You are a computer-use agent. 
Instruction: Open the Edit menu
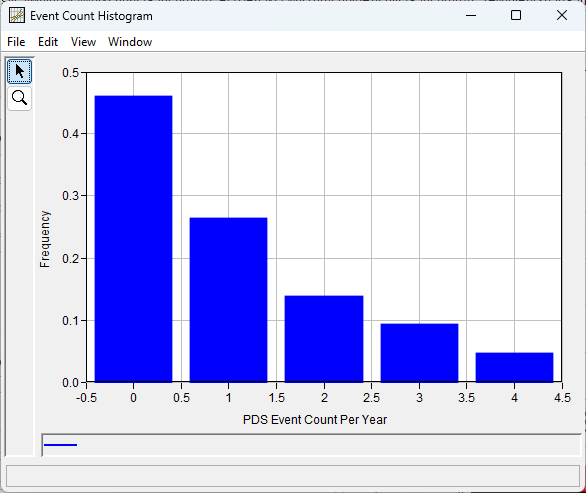click(48, 42)
